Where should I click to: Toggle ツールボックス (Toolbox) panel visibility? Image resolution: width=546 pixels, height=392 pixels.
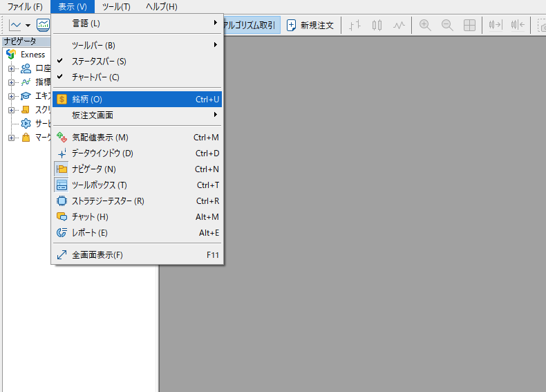pyautogui.click(x=100, y=185)
